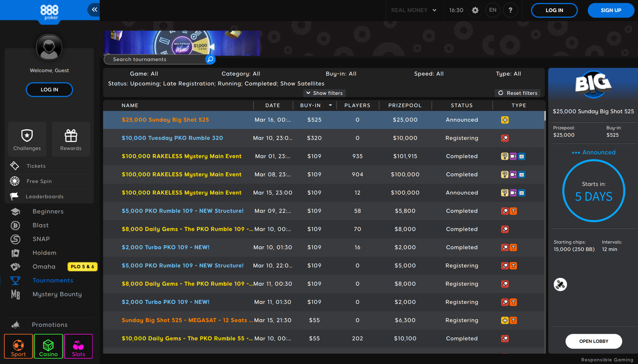Expand the Show filters section
This screenshot has width=638, height=364.
324,93
